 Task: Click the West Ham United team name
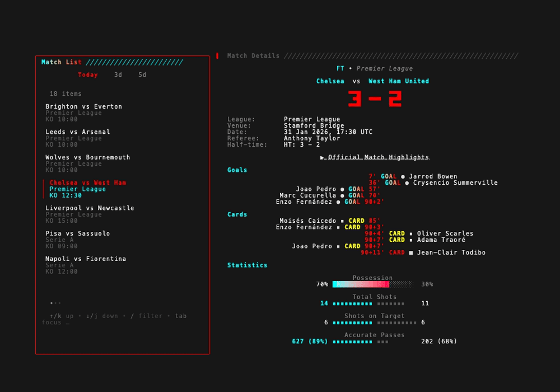(399, 81)
